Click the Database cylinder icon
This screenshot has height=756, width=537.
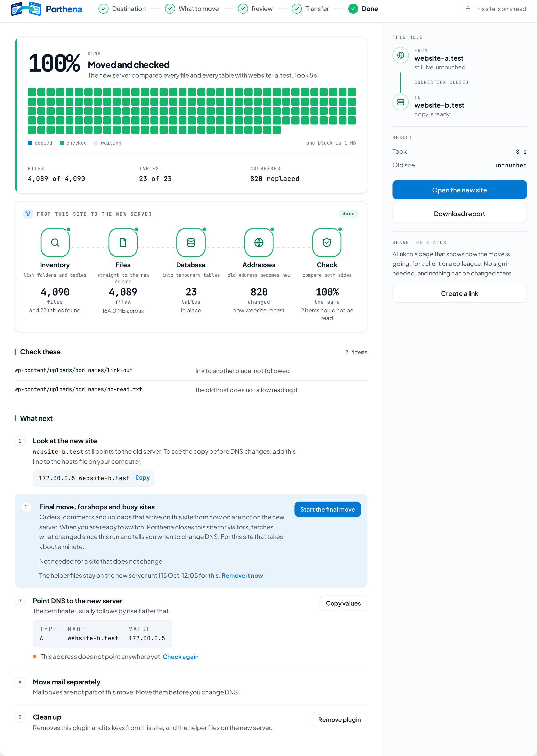click(191, 242)
